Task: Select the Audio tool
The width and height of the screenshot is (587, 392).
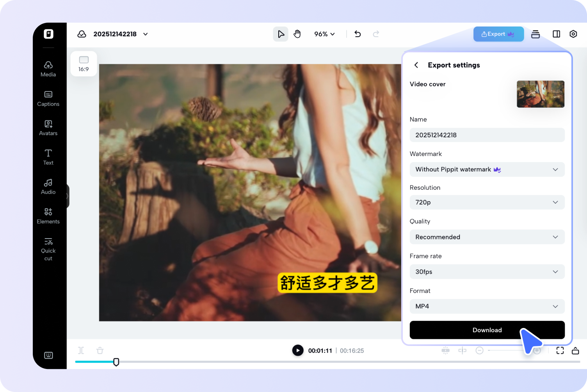Action: (x=48, y=186)
